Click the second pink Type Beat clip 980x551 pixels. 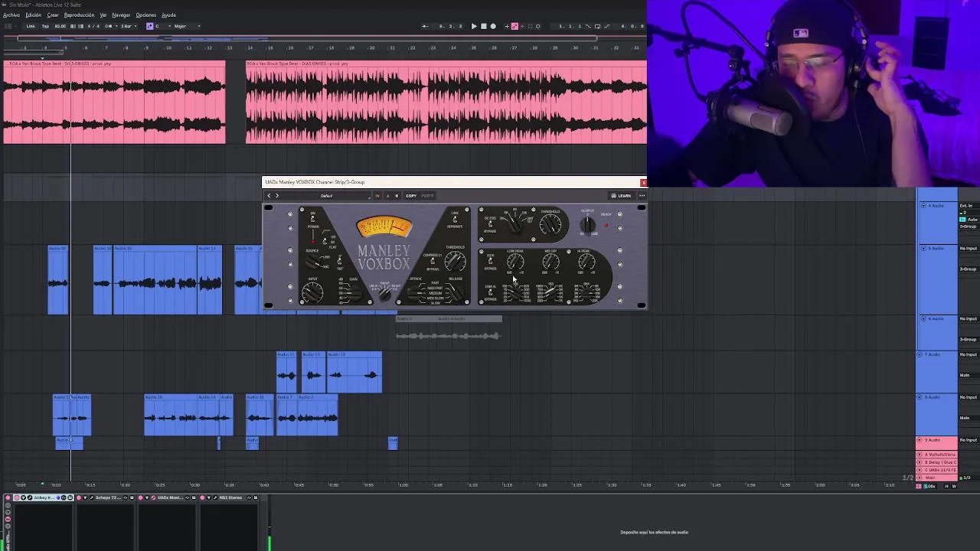446,102
